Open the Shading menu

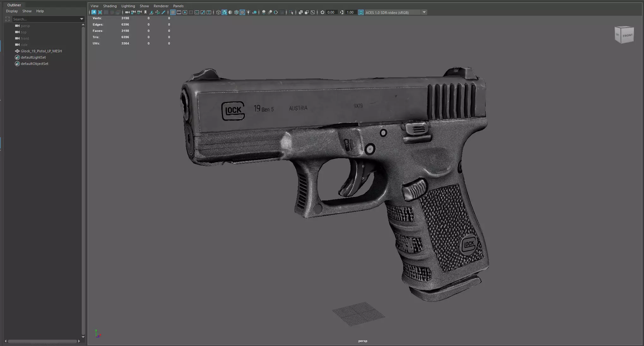click(x=110, y=6)
